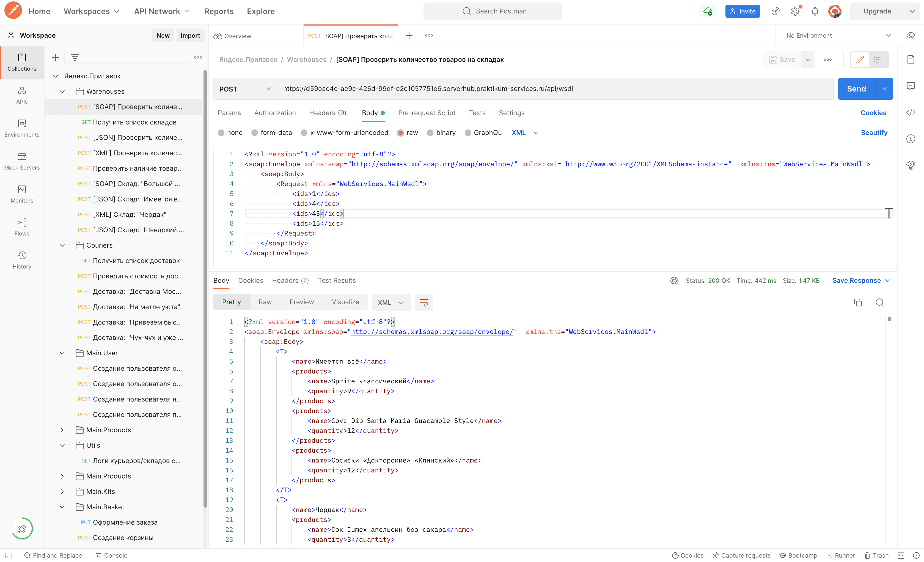
Task: Open the code snippet icon
Action: coord(911,112)
